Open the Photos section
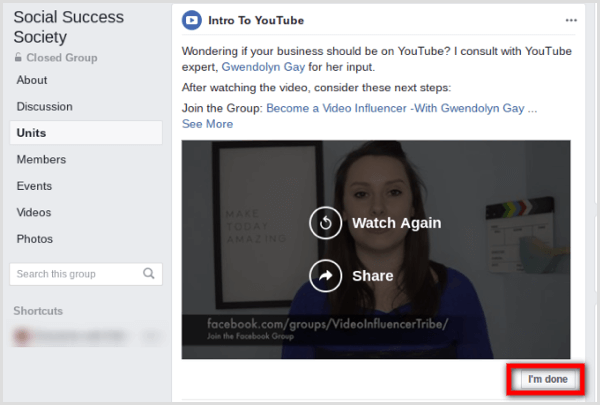 click(34, 239)
